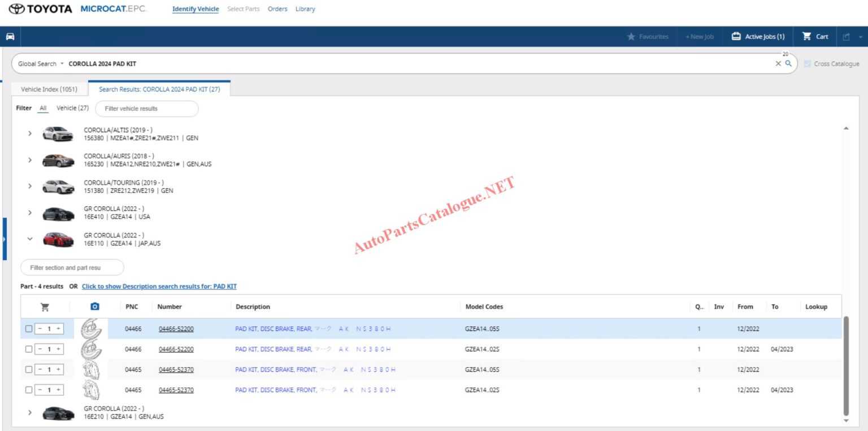Enable the Cross Catalogue checkbox
Screen dimensions: 868x431
pos(807,63)
